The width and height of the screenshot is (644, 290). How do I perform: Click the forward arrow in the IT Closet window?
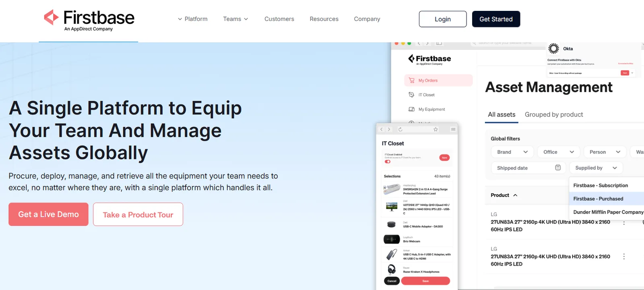(389, 129)
